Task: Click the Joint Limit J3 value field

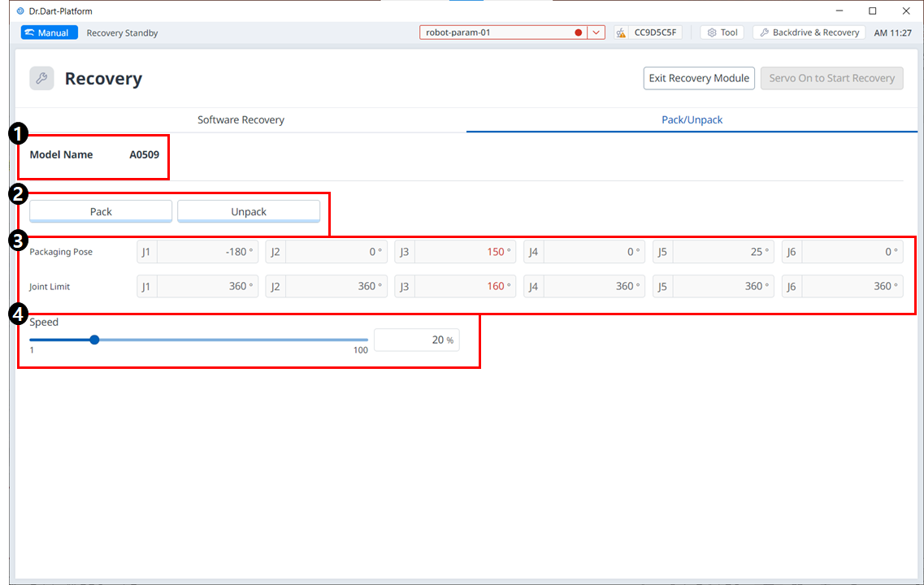Action: click(464, 286)
